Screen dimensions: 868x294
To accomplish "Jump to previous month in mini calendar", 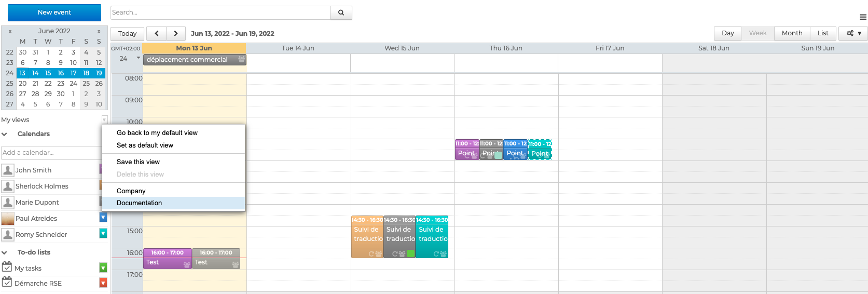I will 10,31.
